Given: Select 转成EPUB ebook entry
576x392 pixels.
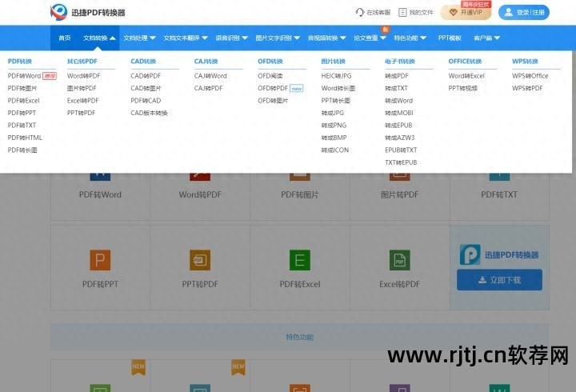Looking at the screenshot, I should (x=398, y=126).
